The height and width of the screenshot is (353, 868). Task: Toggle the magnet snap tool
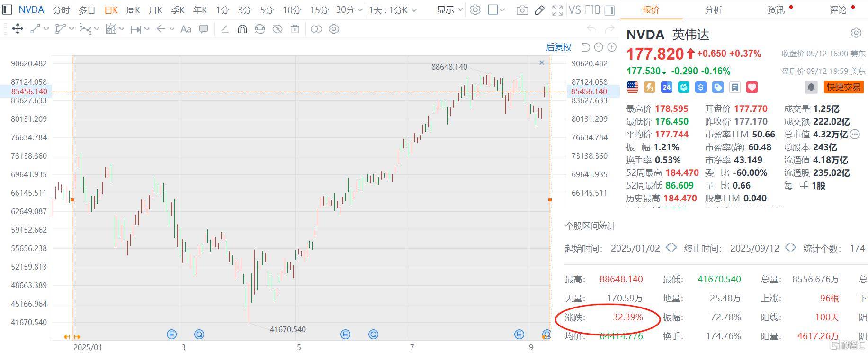tap(242, 29)
